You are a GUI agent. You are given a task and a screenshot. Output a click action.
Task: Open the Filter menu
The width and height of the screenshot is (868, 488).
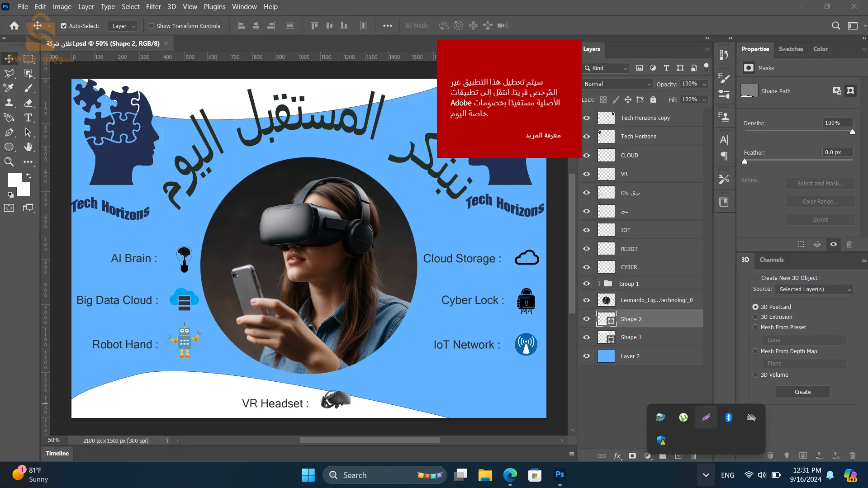coord(153,7)
